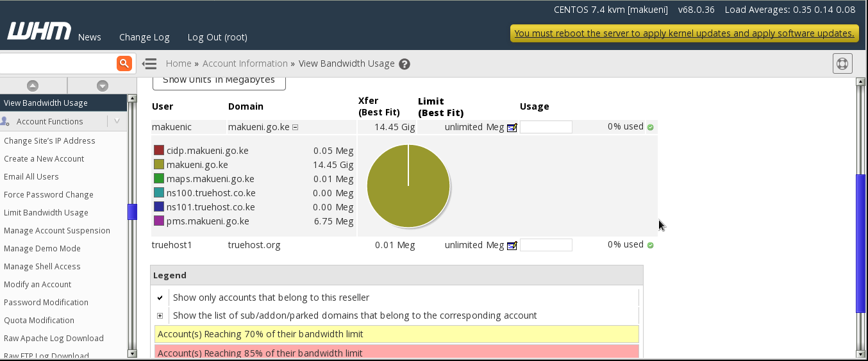Click the reboot server warning link
868x361 pixels.
point(684,33)
